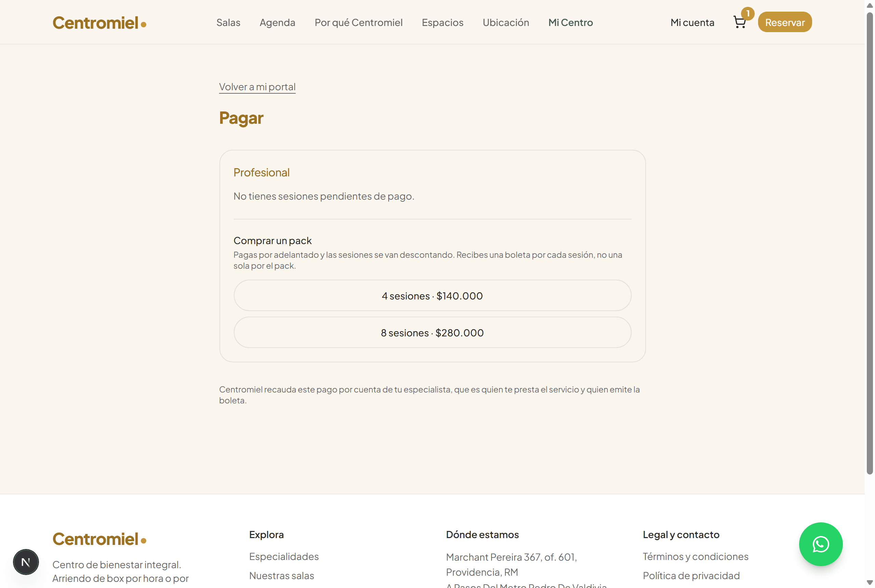Viewport: 875px width, 588px height.
Task: Click the Next.js dev tools badge
Action: 26,562
